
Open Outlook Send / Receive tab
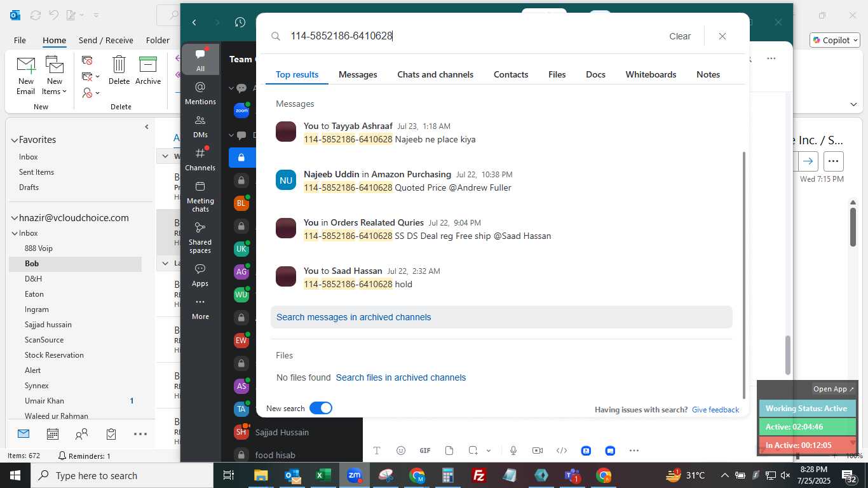(106, 40)
